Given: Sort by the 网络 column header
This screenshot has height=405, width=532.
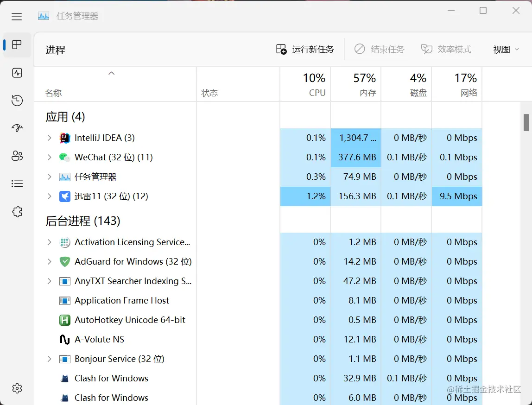Looking at the screenshot, I should point(456,84).
